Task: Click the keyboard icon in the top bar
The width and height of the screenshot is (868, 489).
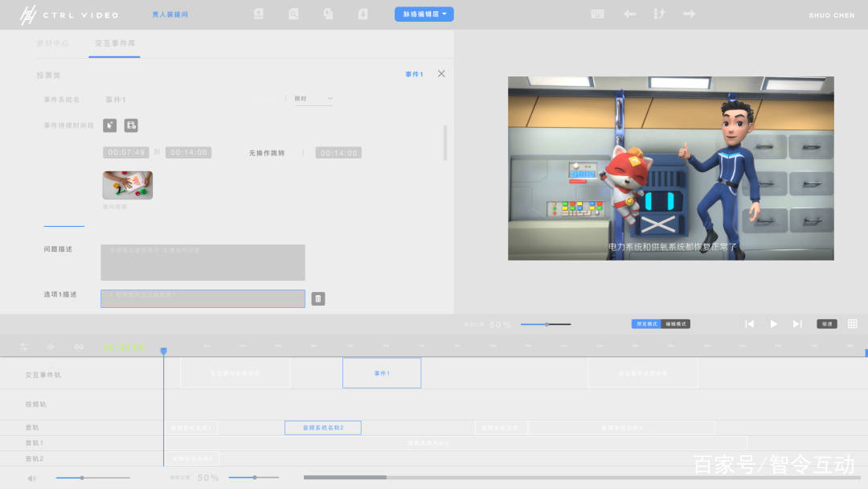Action: (597, 14)
